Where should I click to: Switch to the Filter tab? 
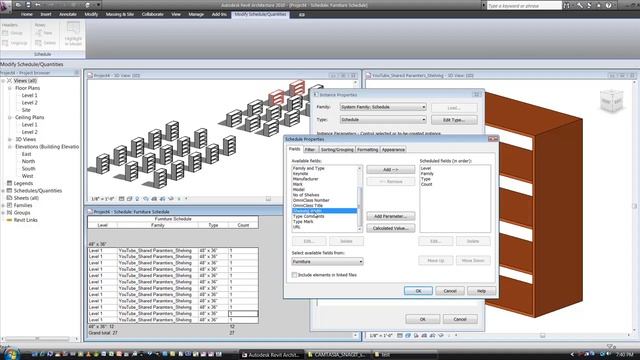[x=310, y=150]
